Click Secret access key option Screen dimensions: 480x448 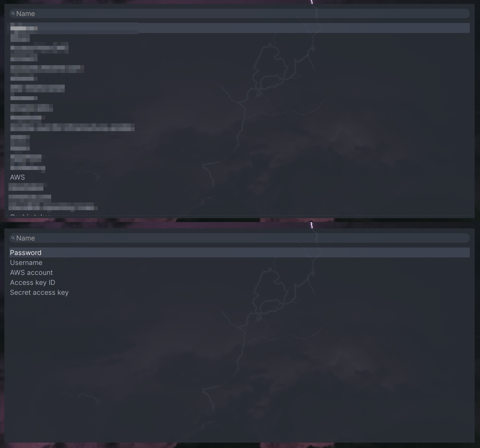[x=39, y=292]
